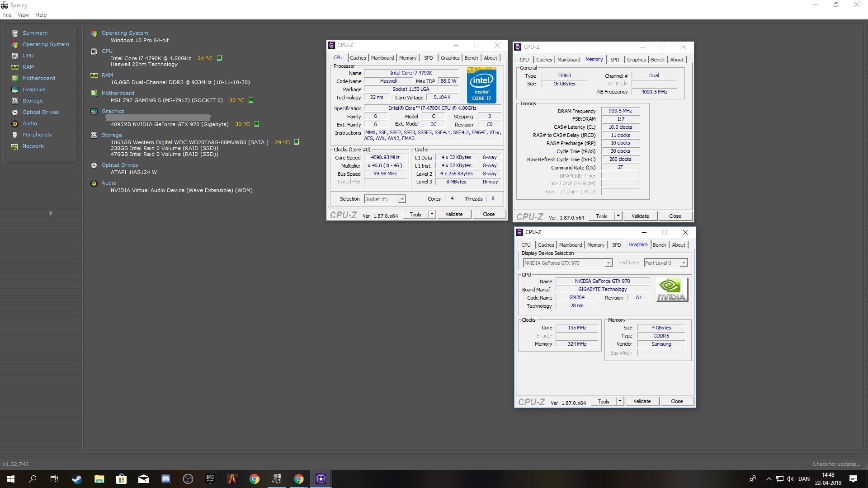868x488 pixels.
Task: Launch Steam from the taskbar
Action: 77,479
